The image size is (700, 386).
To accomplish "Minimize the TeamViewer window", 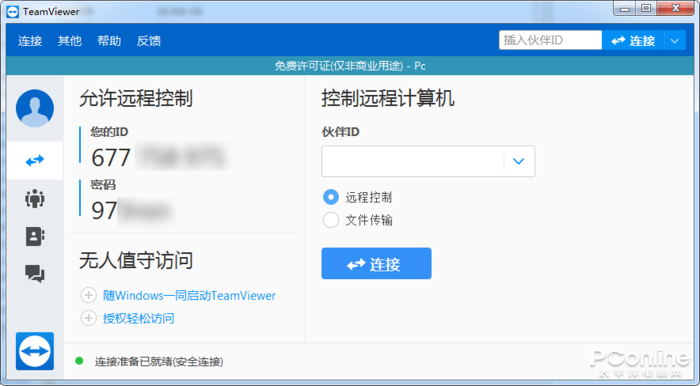I will (625, 8).
